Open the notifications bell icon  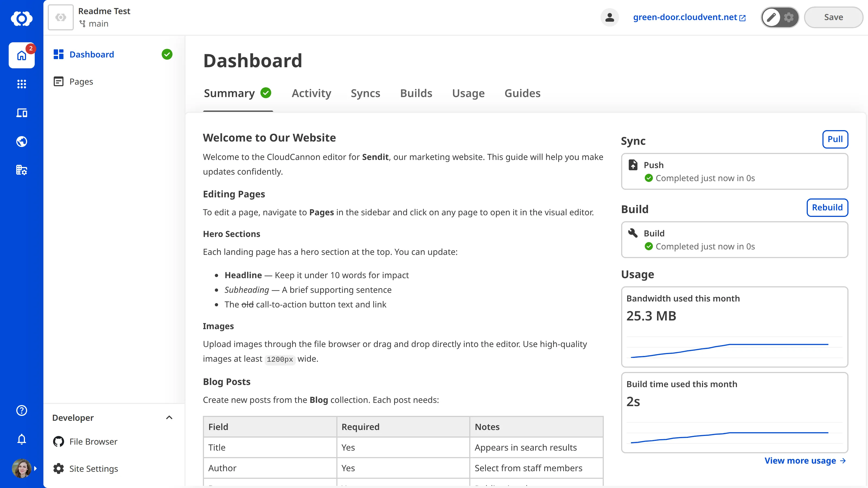point(22,439)
